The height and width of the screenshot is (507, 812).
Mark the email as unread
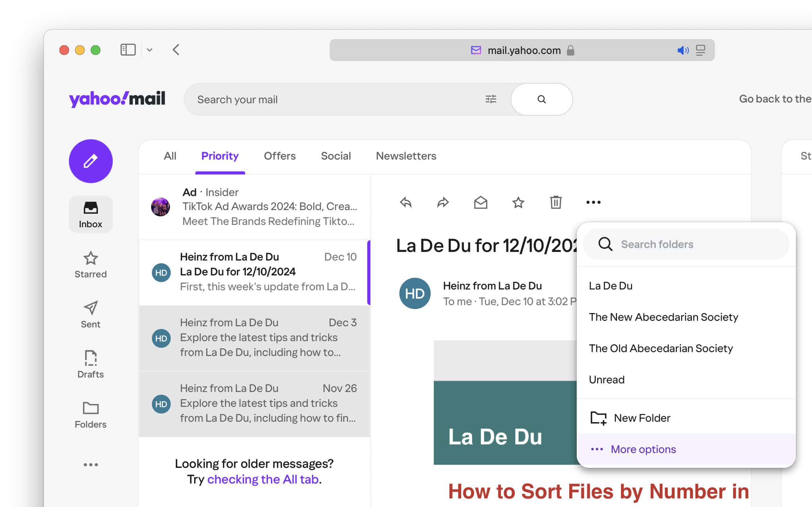point(480,202)
